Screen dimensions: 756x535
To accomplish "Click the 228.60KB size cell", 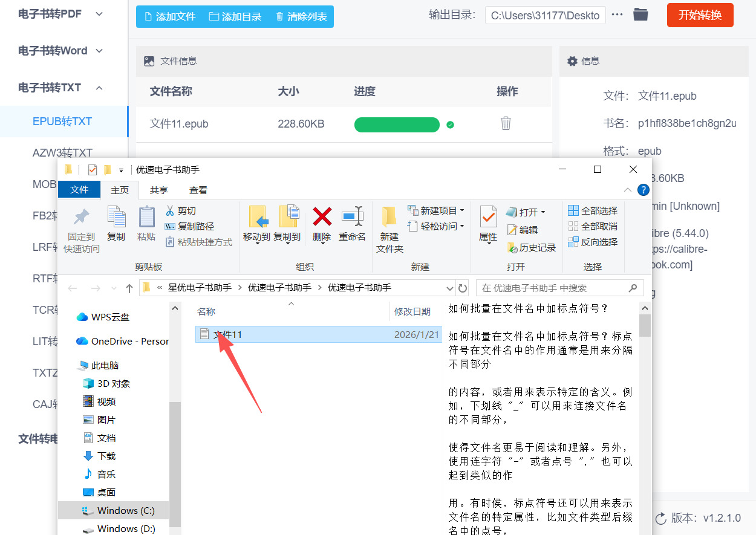I will coord(301,124).
